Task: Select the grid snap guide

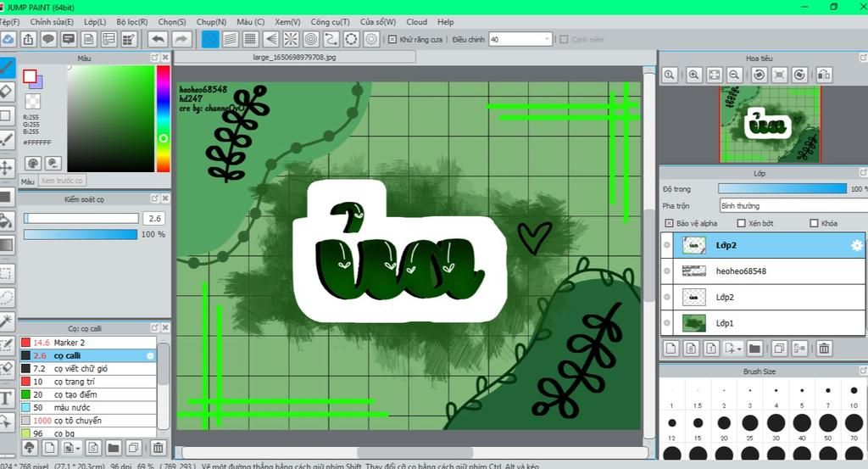Action: tap(250, 39)
